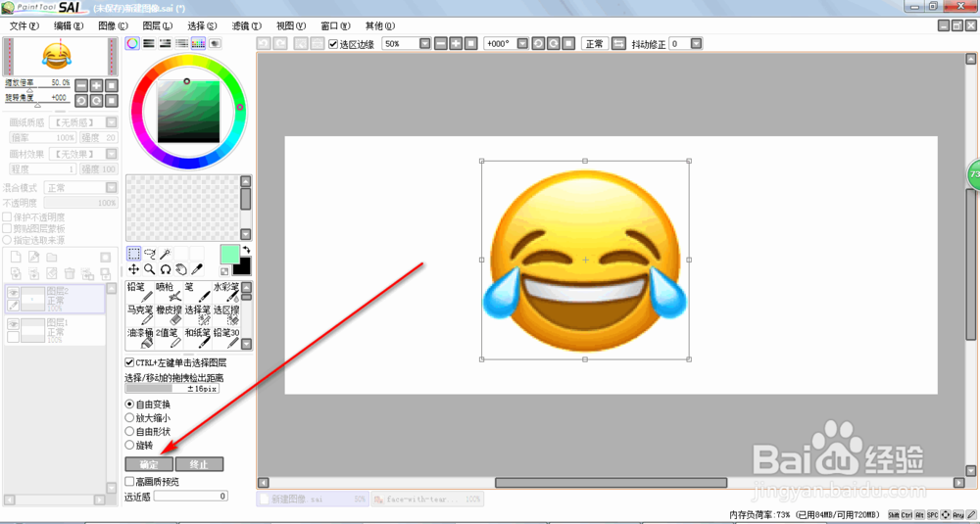The image size is (980, 524).
Task: Select the hand tool
Action: tap(180, 269)
